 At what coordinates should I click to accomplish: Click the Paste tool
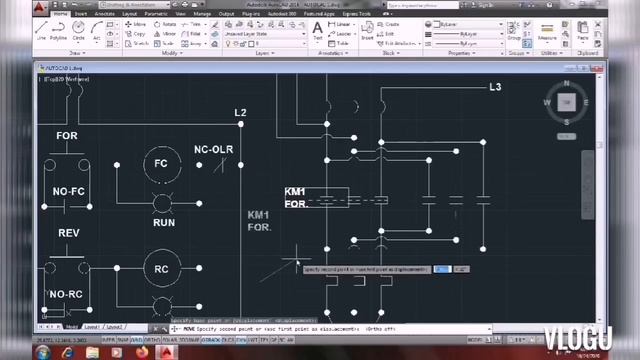point(582,32)
